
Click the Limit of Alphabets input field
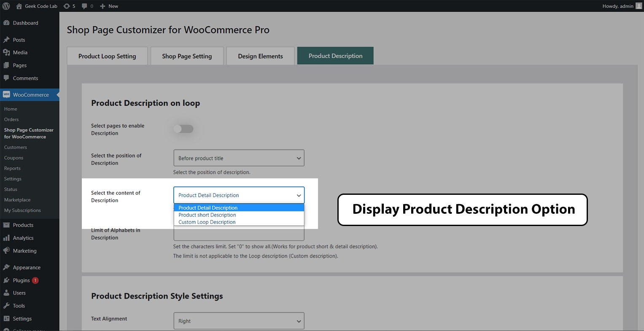[239, 233]
